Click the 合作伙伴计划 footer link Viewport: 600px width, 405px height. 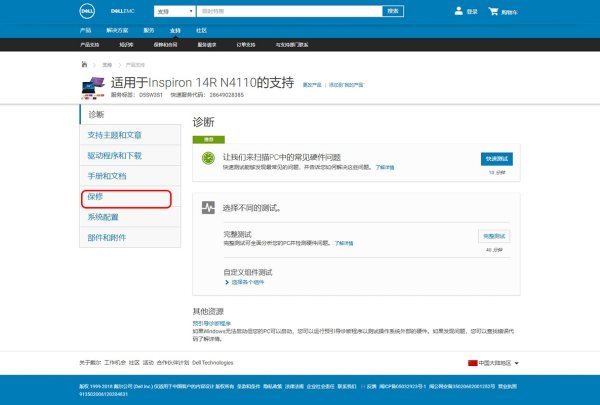pos(173,363)
